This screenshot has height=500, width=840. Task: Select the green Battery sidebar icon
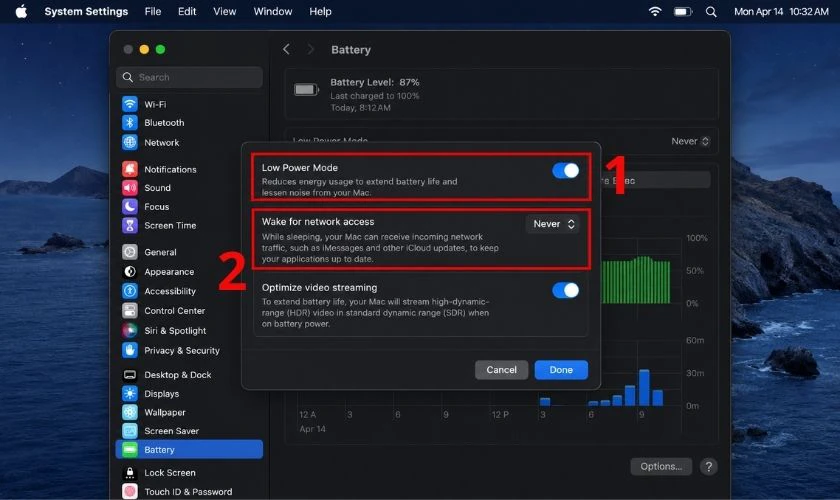click(130, 450)
